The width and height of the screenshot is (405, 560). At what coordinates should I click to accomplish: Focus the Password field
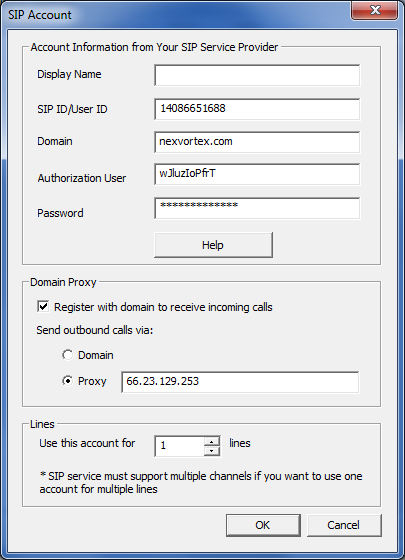click(x=257, y=208)
